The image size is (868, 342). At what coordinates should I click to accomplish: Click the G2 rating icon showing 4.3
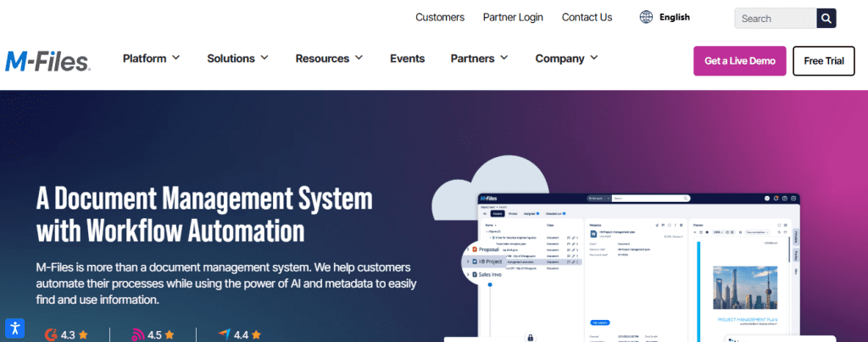[49, 334]
